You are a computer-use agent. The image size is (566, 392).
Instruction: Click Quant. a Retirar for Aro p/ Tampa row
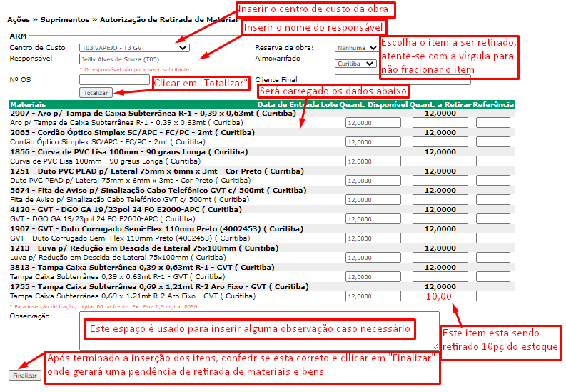tap(440, 123)
